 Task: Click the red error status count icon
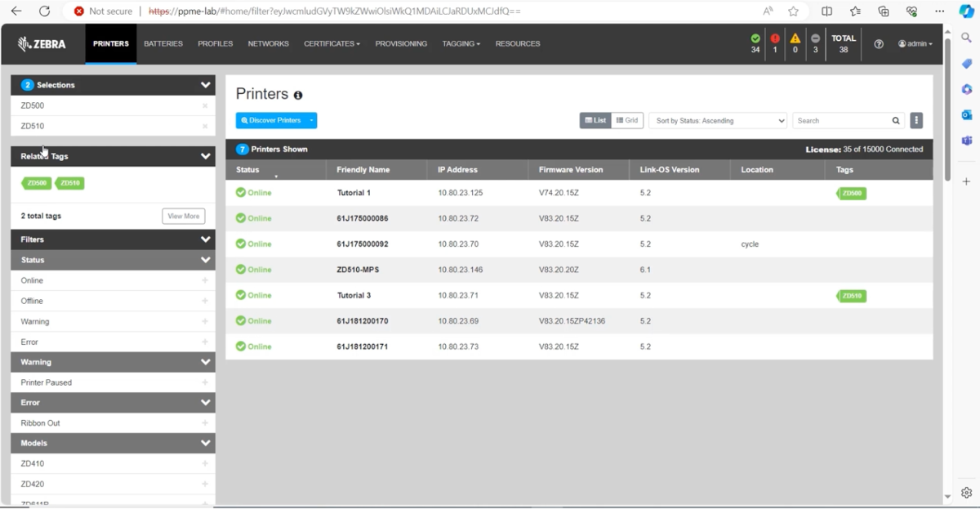[x=775, y=38]
